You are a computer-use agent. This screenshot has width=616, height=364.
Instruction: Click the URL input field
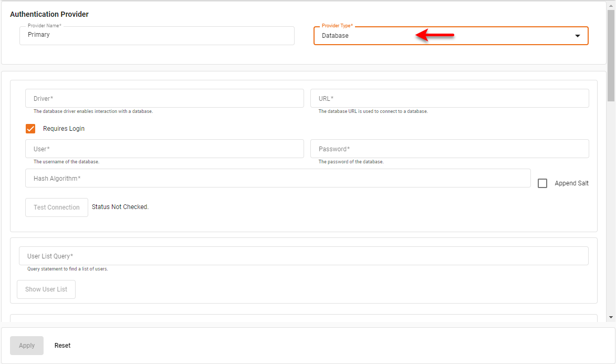450,98
